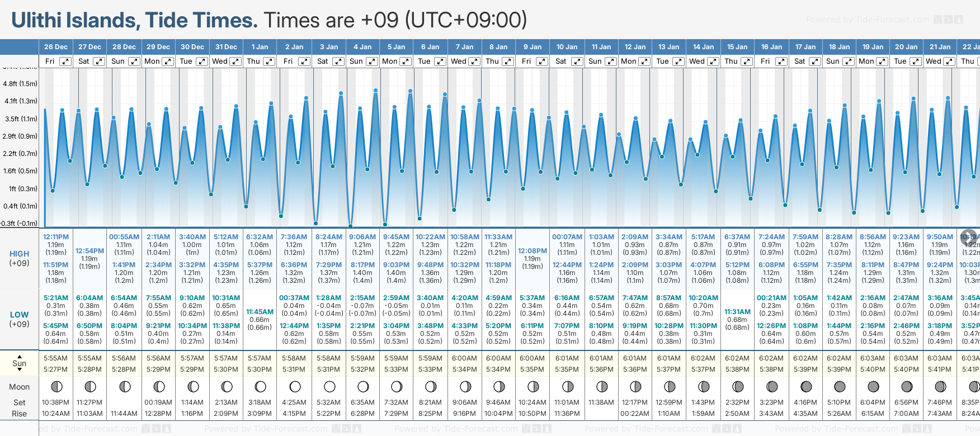
Task: Expand the Wed 7 Jan day details
Action: pos(474,61)
